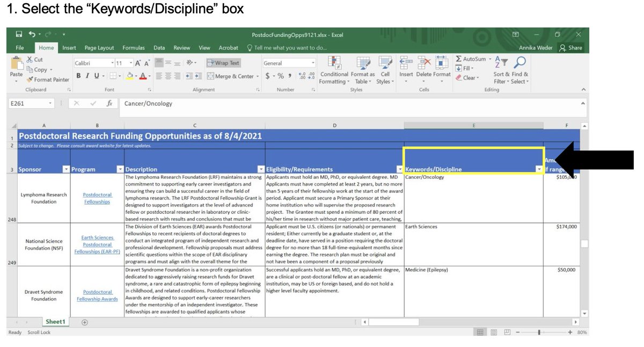The height and width of the screenshot is (347, 644).
Task: Switch to the Data tab
Action: [x=159, y=48]
